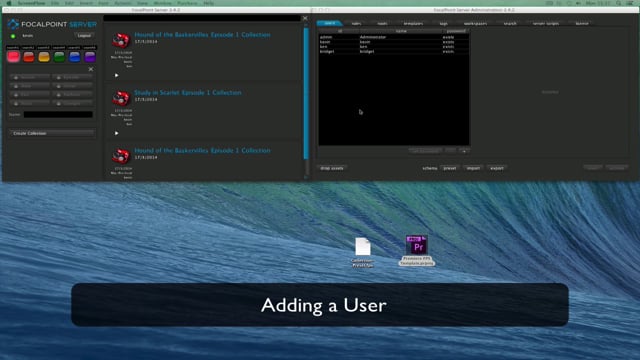
Task: Switch to the templates tab
Action: click(x=413, y=24)
